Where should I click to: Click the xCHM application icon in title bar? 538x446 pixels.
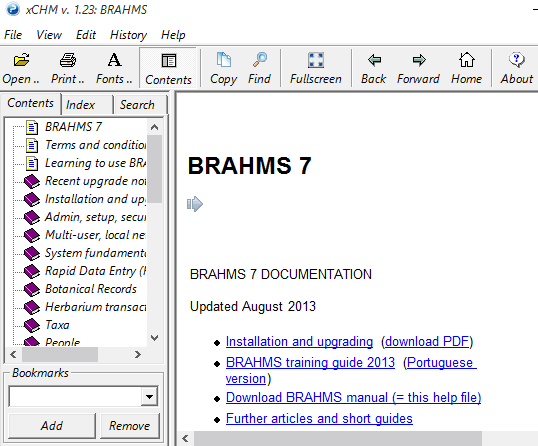tap(13, 9)
